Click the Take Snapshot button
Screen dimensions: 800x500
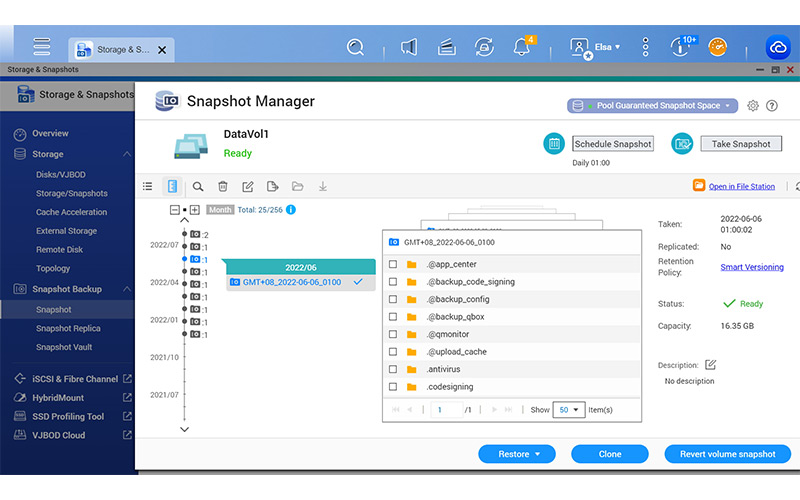(x=741, y=144)
